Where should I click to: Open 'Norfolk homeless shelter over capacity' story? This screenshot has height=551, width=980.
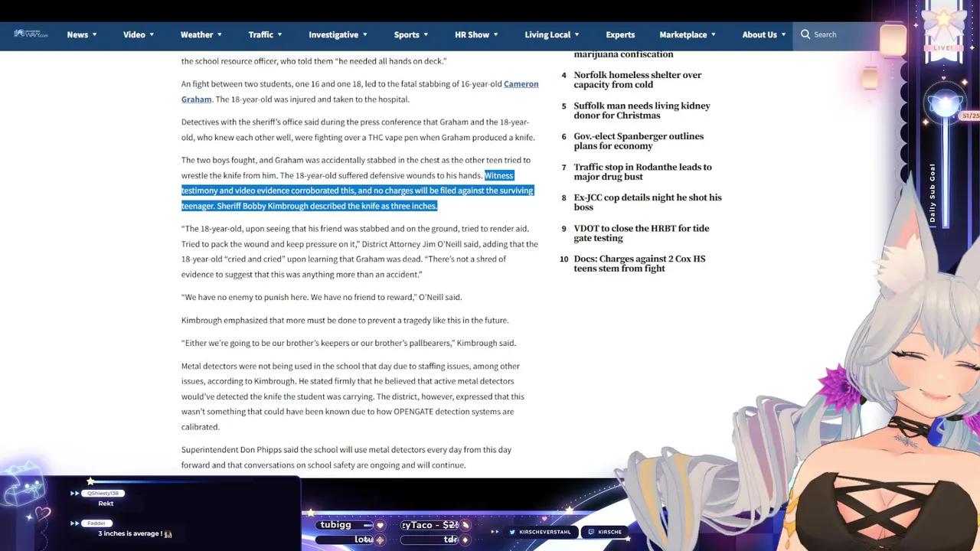pos(638,80)
